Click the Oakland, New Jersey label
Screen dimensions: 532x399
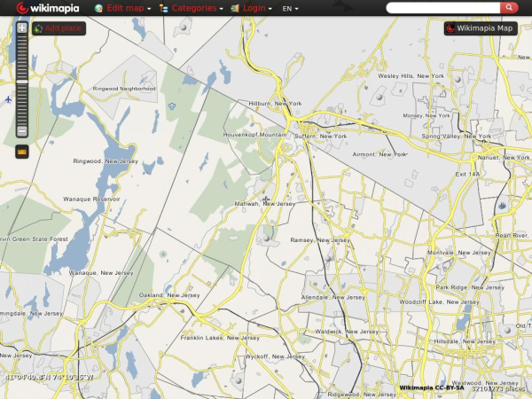click(x=169, y=295)
